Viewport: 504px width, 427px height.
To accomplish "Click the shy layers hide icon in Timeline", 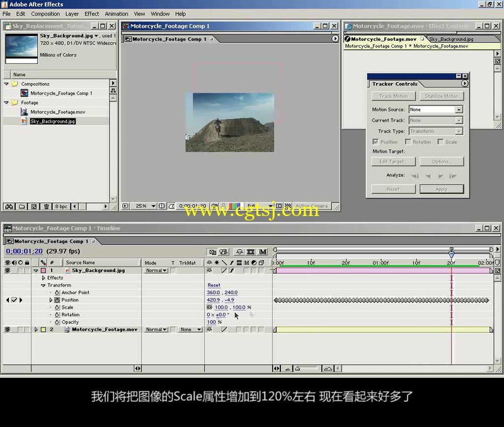I will [239, 252].
